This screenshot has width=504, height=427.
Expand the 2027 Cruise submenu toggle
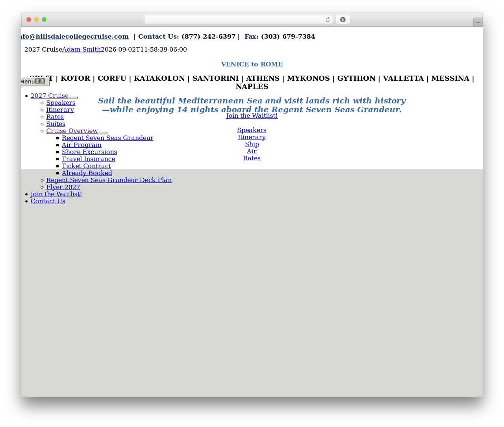click(x=73, y=97)
